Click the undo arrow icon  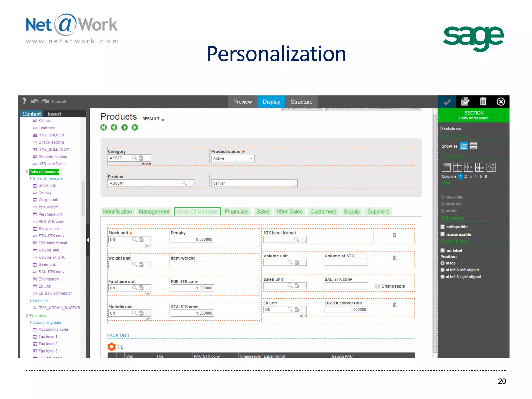(35, 101)
